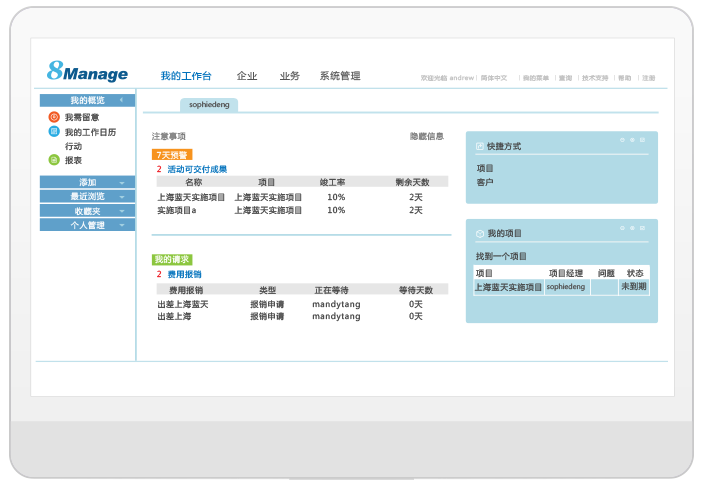Click the 快捷方式 panel header icon
Viewport: 702px width, 480px height.
click(480, 147)
